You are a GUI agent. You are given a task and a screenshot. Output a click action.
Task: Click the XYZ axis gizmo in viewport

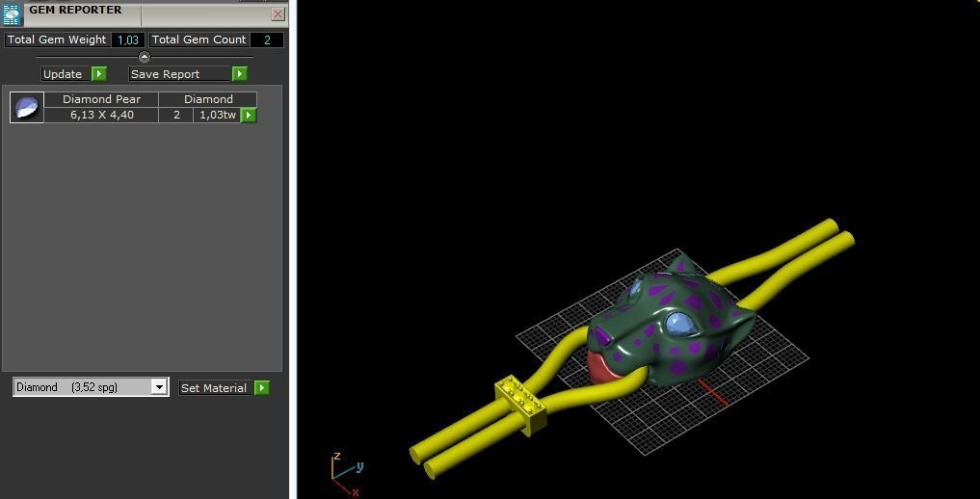point(345,473)
